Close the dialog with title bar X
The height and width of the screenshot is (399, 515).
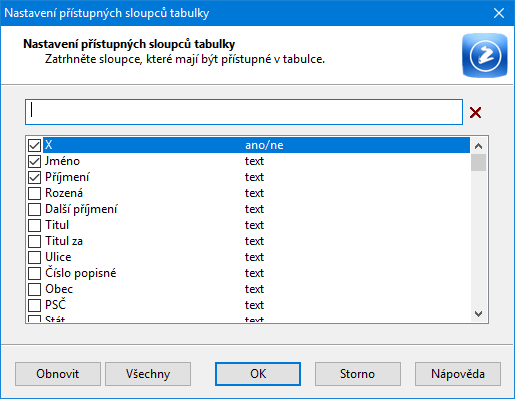coord(499,13)
